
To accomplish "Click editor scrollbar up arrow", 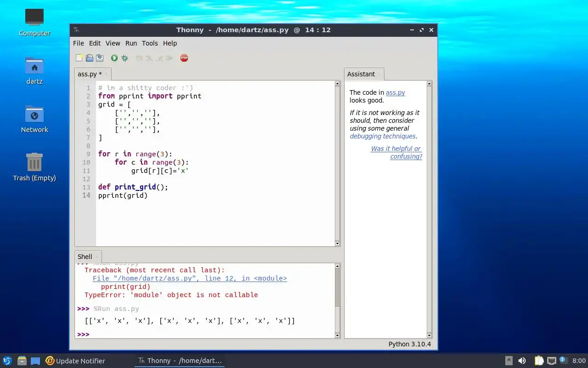I will tap(337, 84).
